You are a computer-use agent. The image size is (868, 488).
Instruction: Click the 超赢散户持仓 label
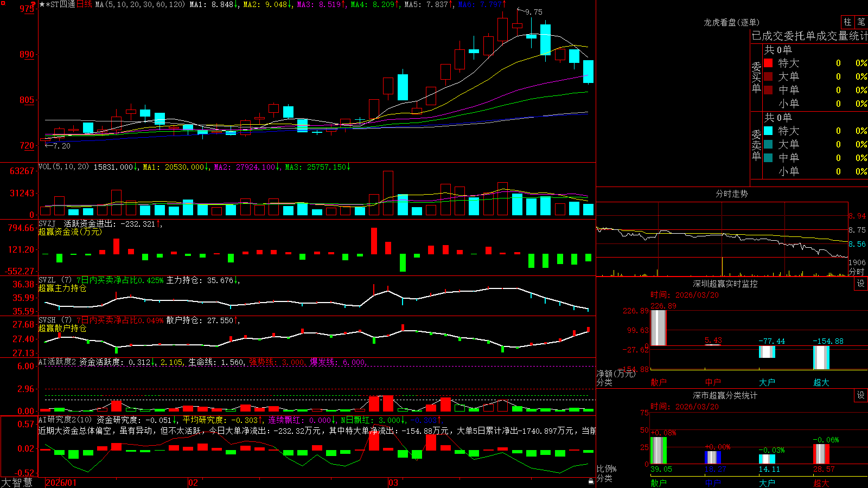[62, 329]
